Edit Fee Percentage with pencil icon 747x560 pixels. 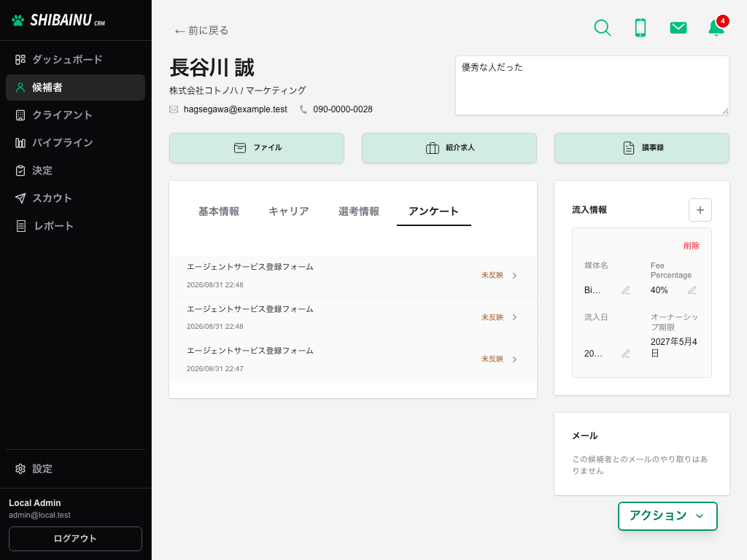coord(692,290)
